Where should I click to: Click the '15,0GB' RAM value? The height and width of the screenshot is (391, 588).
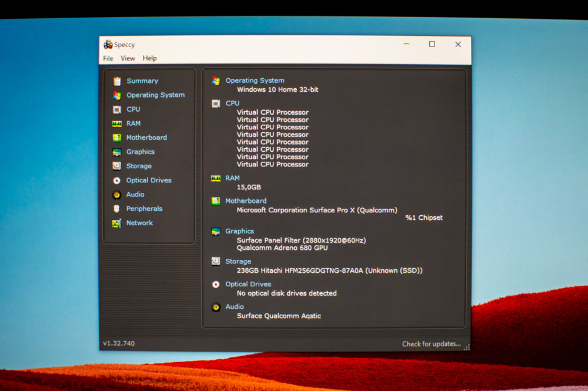[x=249, y=188]
